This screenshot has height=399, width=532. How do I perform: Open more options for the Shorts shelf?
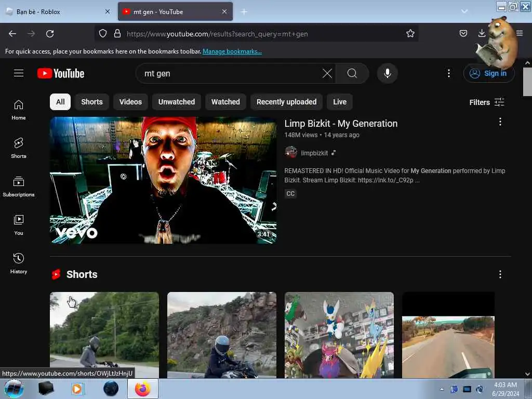pyautogui.click(x=500, y=274)
